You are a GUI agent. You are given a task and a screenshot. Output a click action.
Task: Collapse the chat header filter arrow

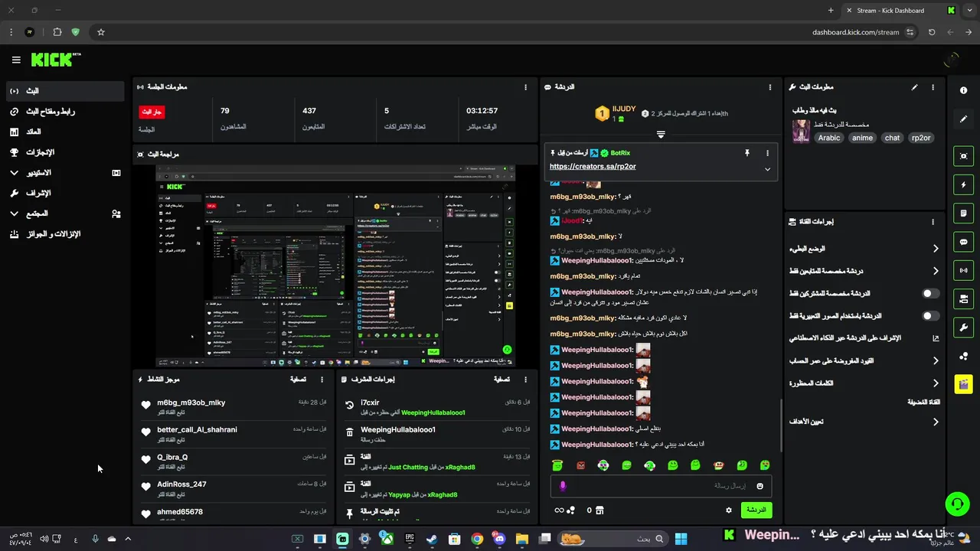click(x=661, y=134)
